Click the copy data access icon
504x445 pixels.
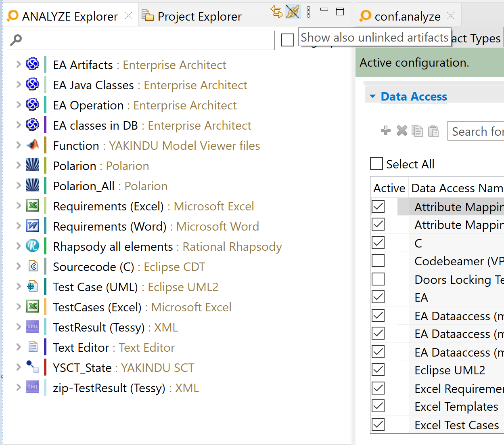pos(417,131)
